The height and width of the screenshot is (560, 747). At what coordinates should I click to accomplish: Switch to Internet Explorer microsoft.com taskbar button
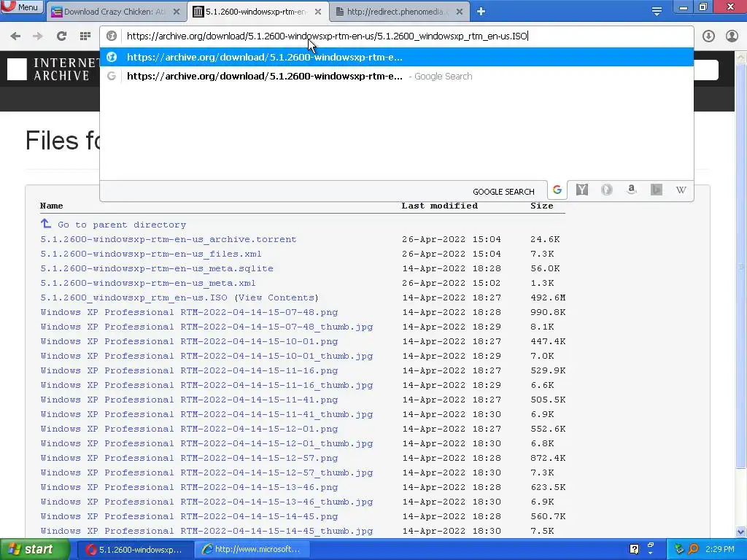coord(252,549)
